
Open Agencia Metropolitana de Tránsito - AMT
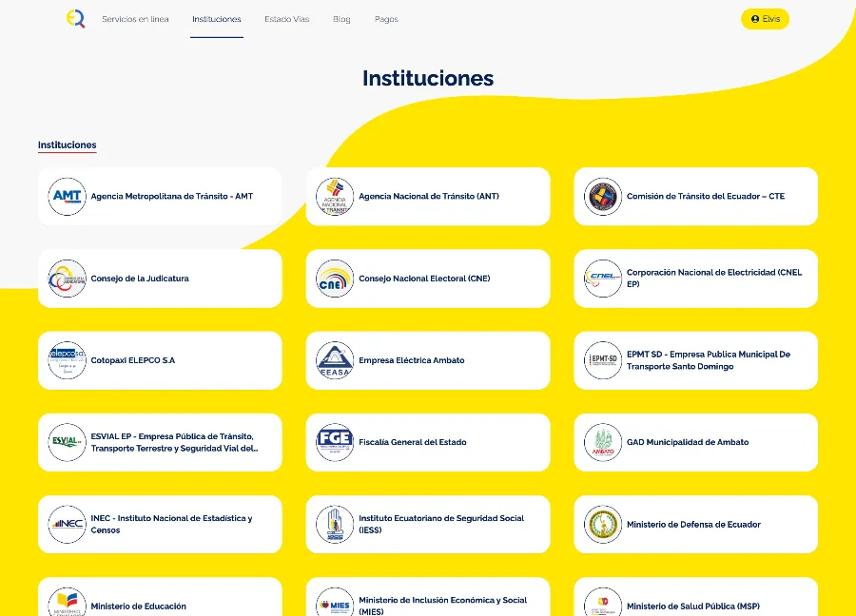tap(172, 197)
